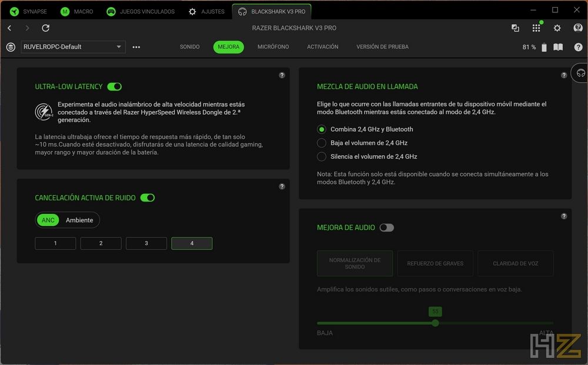Go to the Ajustes tab
This screenshot has width=588, height=365.
coord(206,12)
